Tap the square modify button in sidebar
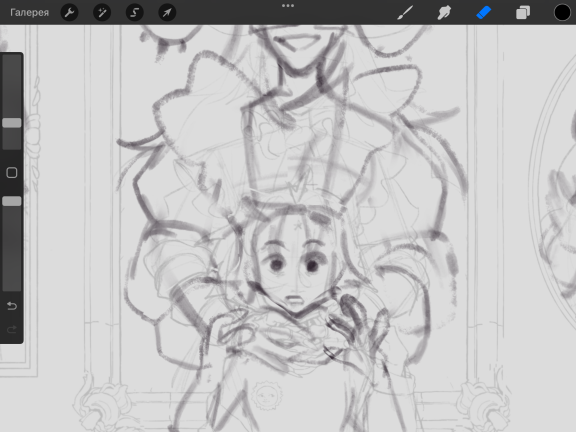 coord(12,173)
